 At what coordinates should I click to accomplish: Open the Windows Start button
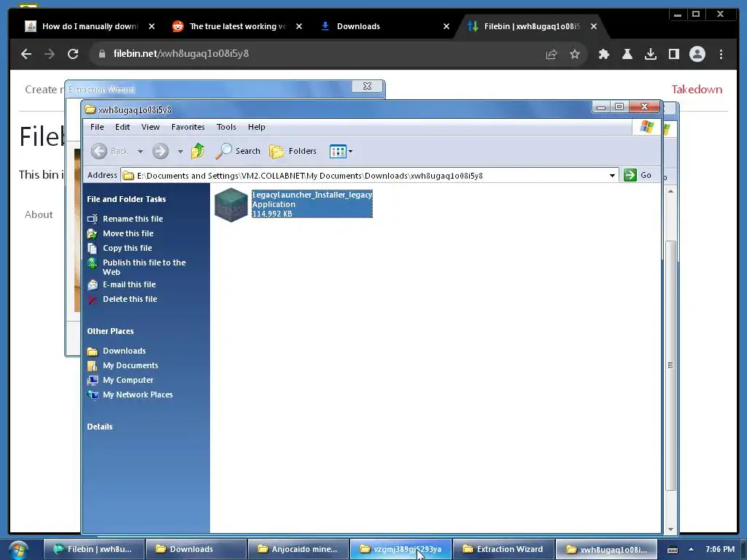point(18,550)
